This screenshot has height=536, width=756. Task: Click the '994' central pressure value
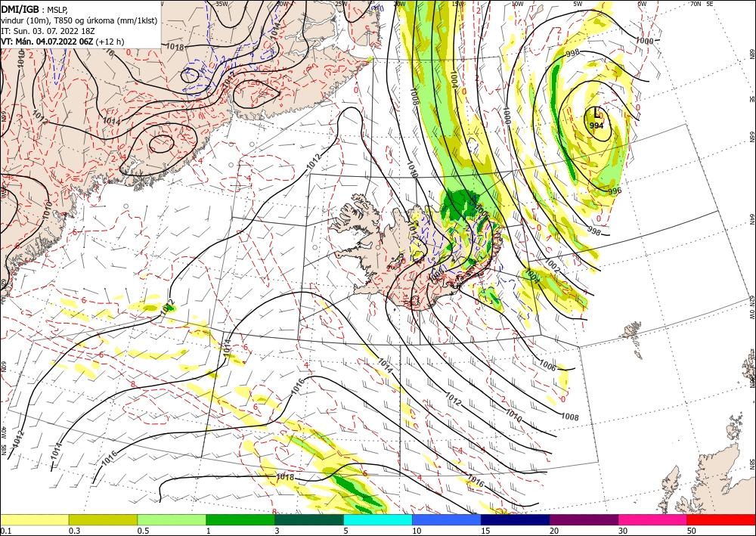596,125
